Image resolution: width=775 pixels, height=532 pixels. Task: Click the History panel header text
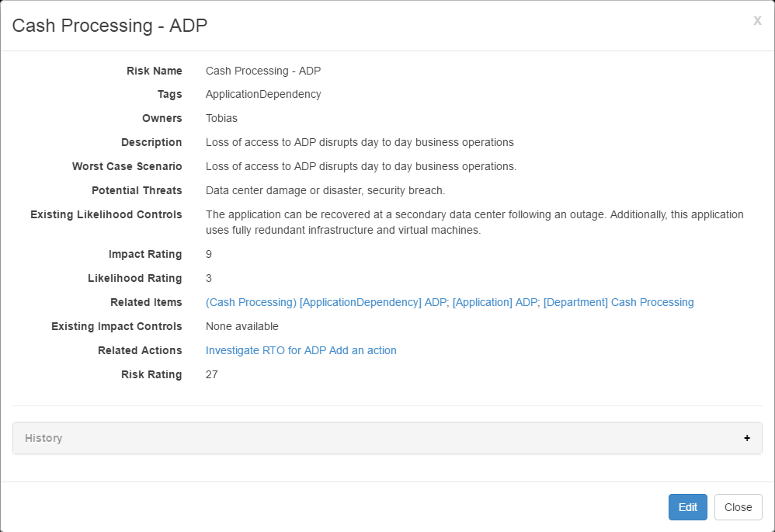point(43,438)
